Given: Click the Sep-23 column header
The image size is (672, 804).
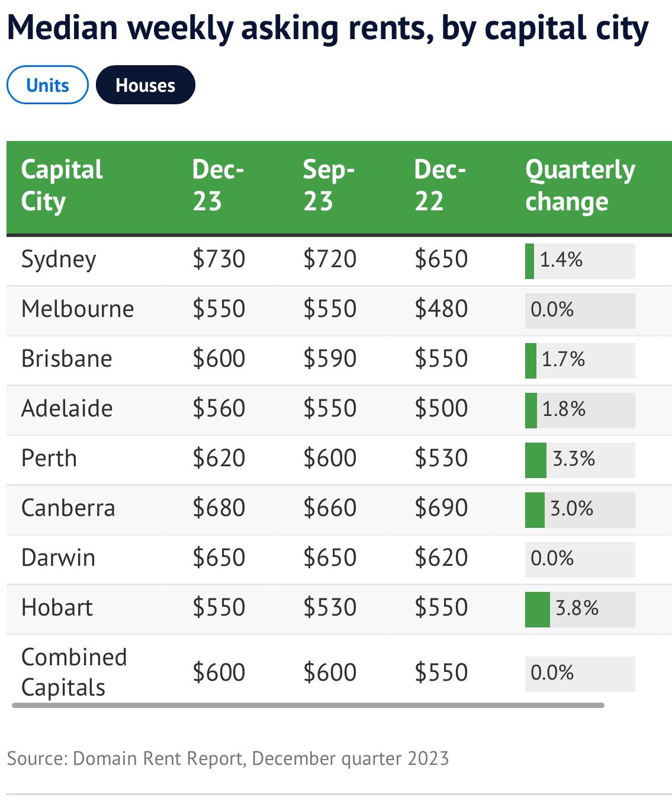Looking at the screenshot, I should click(328, 185).
